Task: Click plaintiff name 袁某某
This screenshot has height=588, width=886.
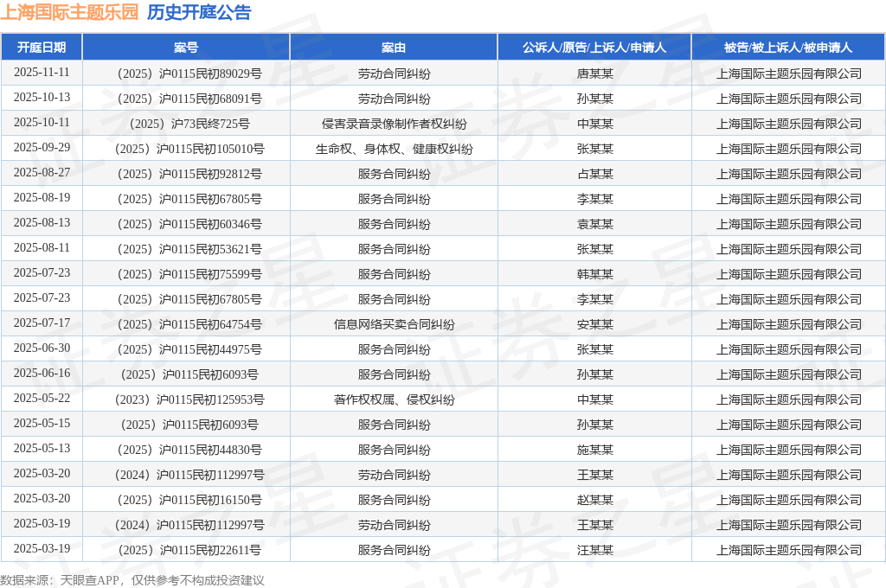Action: click(595, 224)
